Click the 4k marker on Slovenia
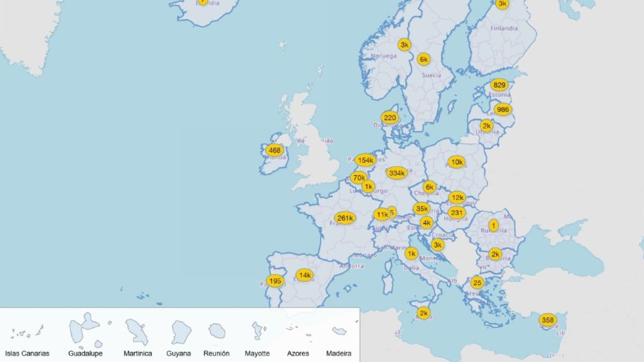Screen dimensions: 644x362 pyautogui.click(x=427, y=223)
